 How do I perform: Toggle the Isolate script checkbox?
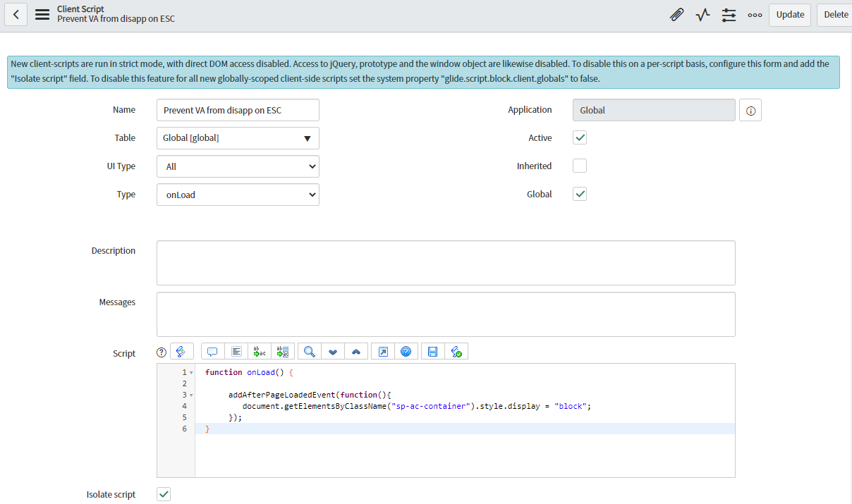coord(164,495)
